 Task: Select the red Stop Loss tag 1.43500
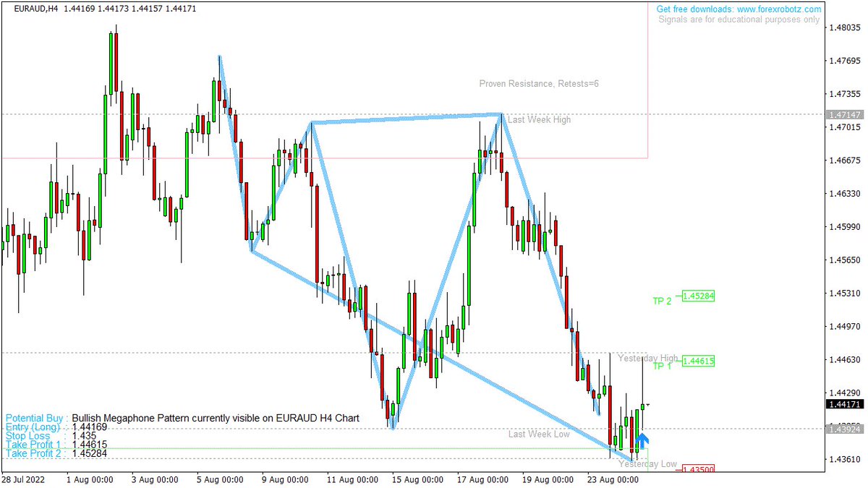(x=699, y=468)
